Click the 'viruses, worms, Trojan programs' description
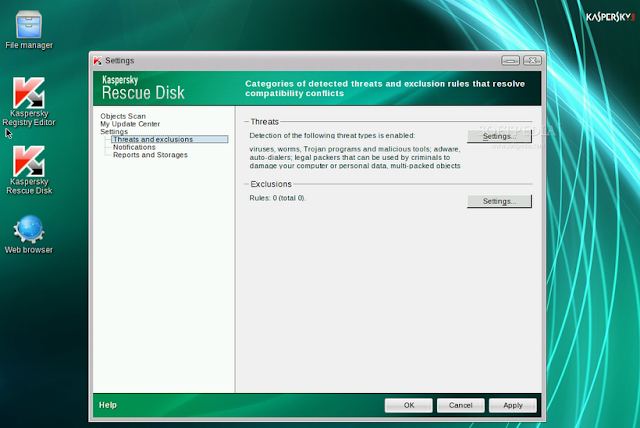Viewport: 640px width, 428px height. [355, 157]
